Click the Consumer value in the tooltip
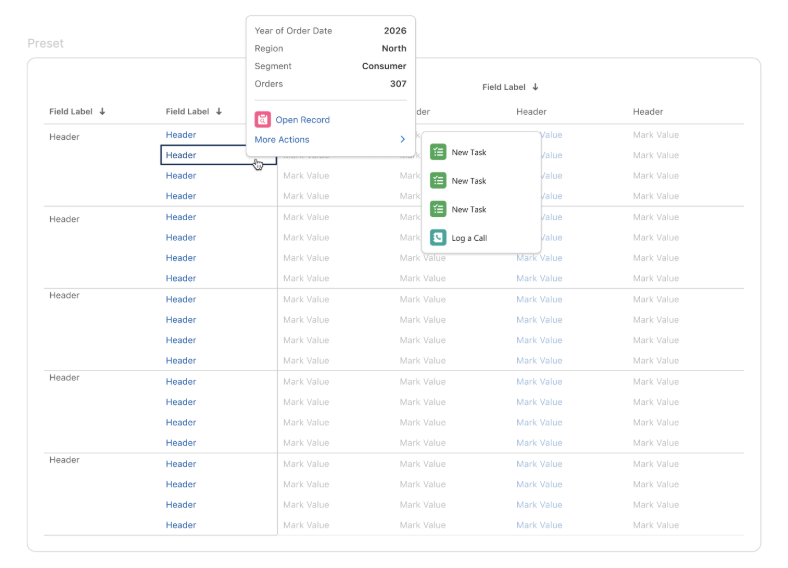The width and height of the screenshot is (788, 568). (384, 66)
